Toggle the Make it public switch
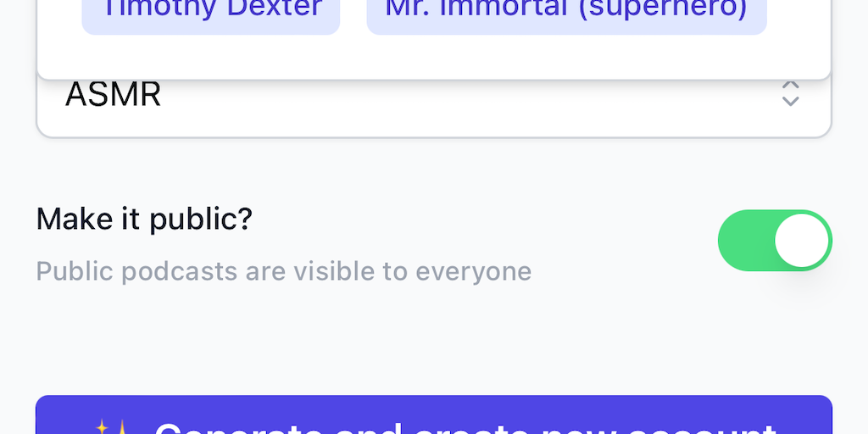The width and height of the screenshot is (868, 434). click(x=774, y=241)
